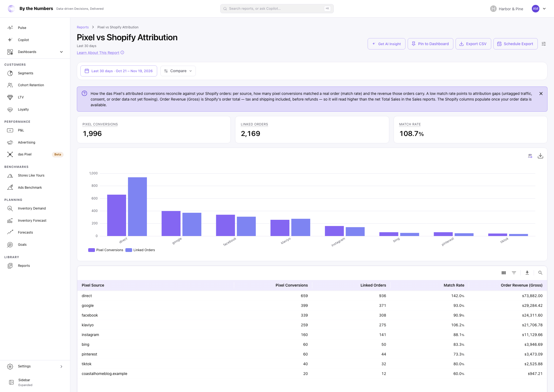Expand the Settings submenu arrow
The image size is (554, 392).
[61, 367]
